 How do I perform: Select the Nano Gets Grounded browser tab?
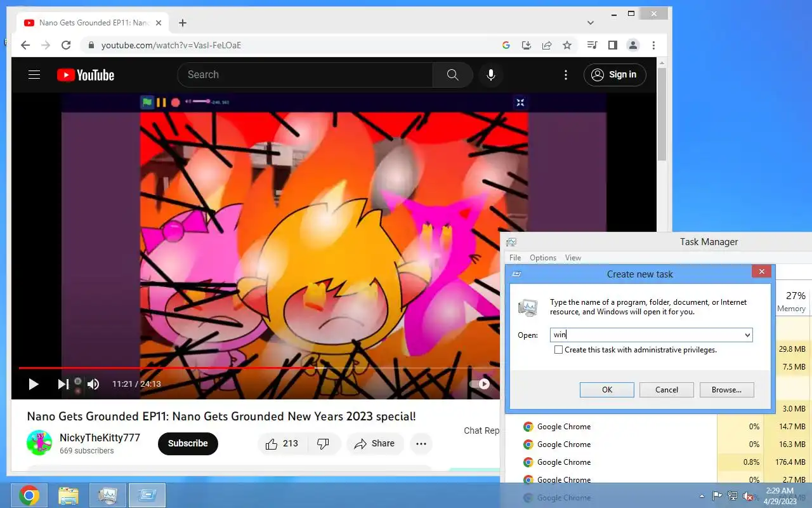(93, 23)
